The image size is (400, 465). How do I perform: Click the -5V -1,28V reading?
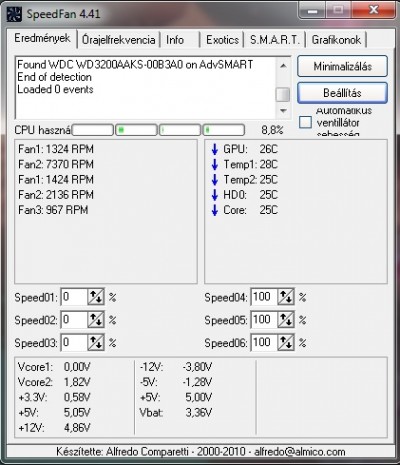(x=176, y=382)
